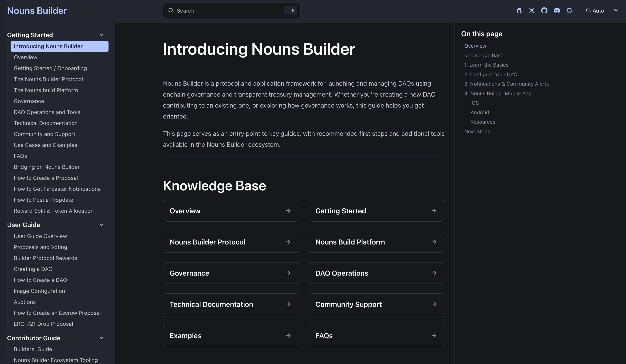Click the search magnifier icon
Viewport: 626px width, 364px height.
(171, 10)
